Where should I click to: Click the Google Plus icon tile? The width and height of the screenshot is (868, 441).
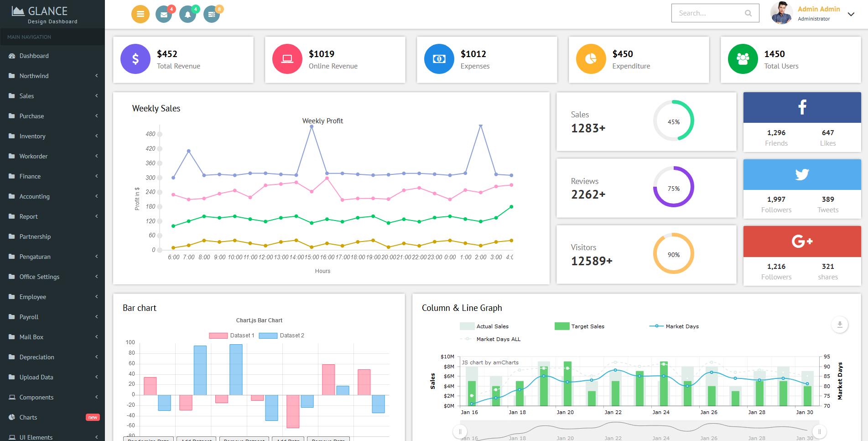point(802,241)
